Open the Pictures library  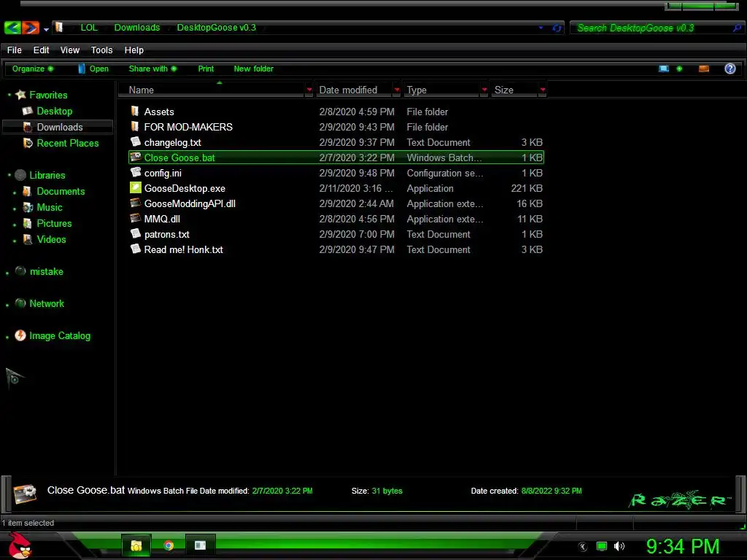click(x=54, y=223)
